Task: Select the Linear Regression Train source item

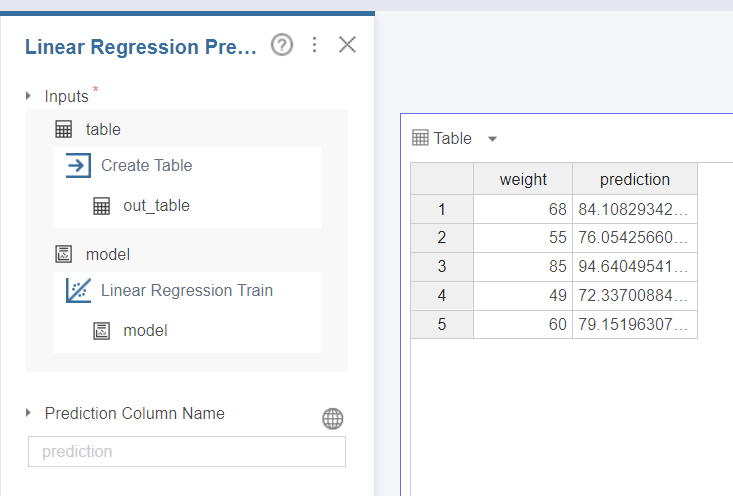Action: tap(187, 291)
